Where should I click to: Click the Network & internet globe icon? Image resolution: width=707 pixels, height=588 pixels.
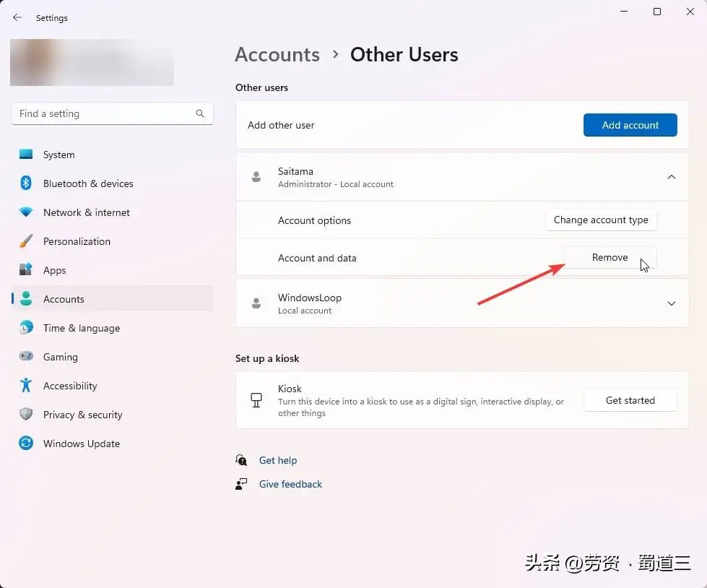tap(26, 212)
